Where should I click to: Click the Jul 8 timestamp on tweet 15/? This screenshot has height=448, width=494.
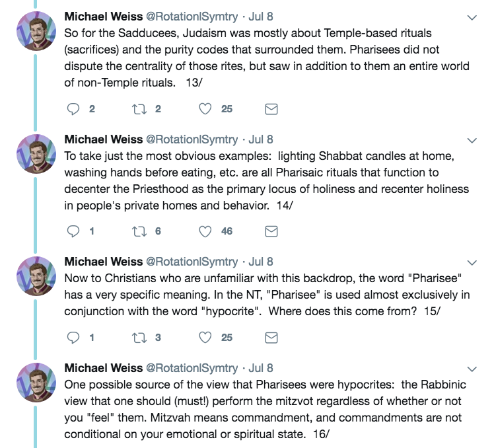point(261,262)
